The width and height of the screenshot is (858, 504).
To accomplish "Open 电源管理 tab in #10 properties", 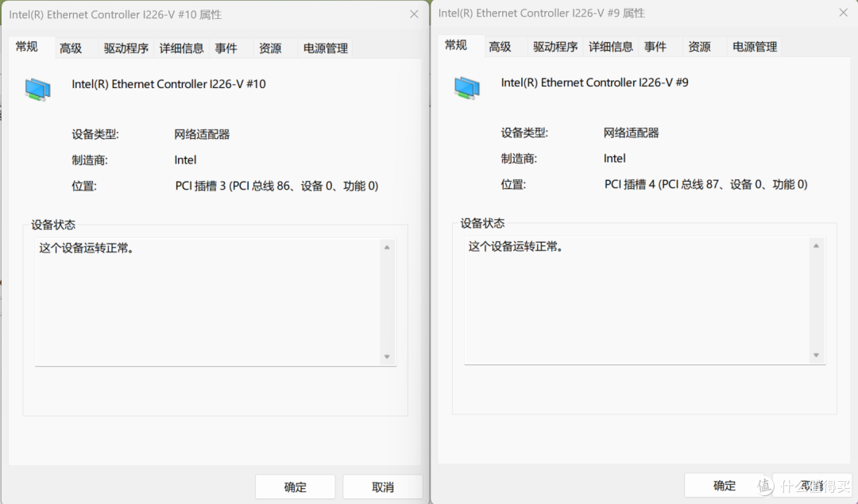I will (x=326, y=48).
